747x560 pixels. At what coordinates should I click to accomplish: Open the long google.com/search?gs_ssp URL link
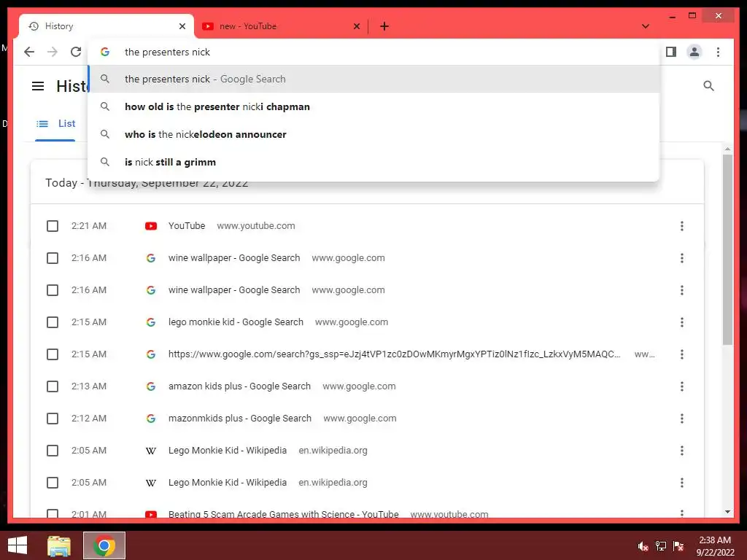[395, 354]
